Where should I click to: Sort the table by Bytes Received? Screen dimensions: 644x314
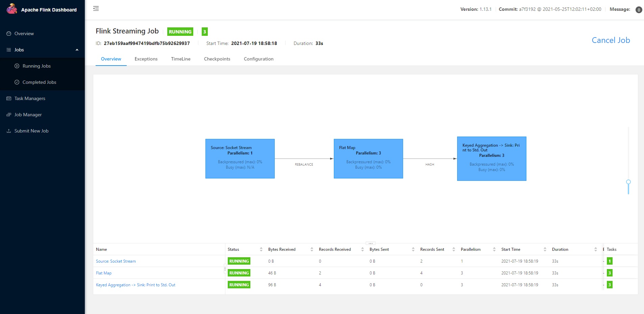[x=312, y=249]
